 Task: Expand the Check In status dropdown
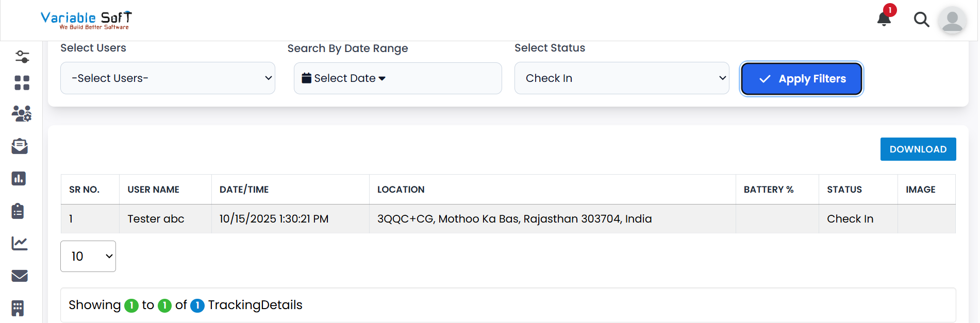coord(621,78)
